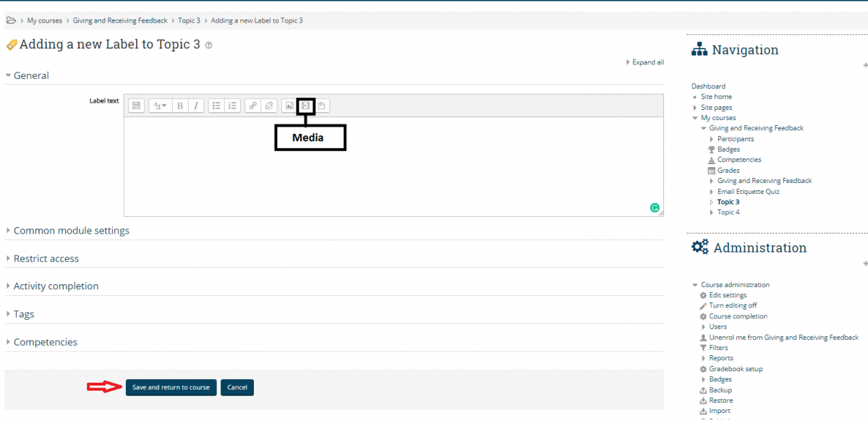This screenshot has height=421, width=868.
Task: Switch to Topic 3 in Navigation
Action: [x=727, y=202]
